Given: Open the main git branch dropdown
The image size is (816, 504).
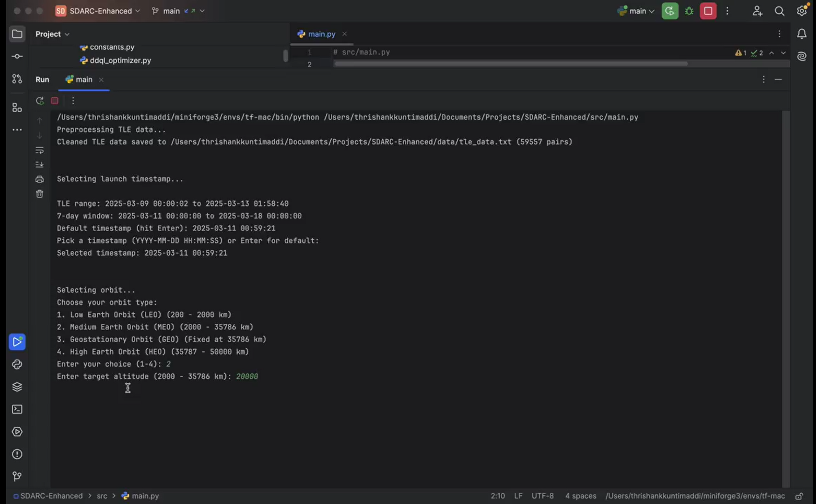Looking at the screenshot, I should click(178, 11).
